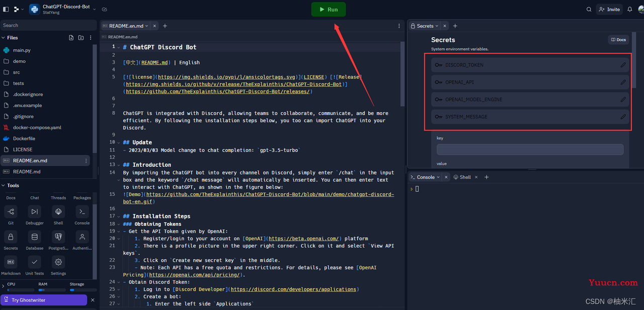
Task: Click the secret key input field
Action: pyautogui.click(x=530, y=149)
